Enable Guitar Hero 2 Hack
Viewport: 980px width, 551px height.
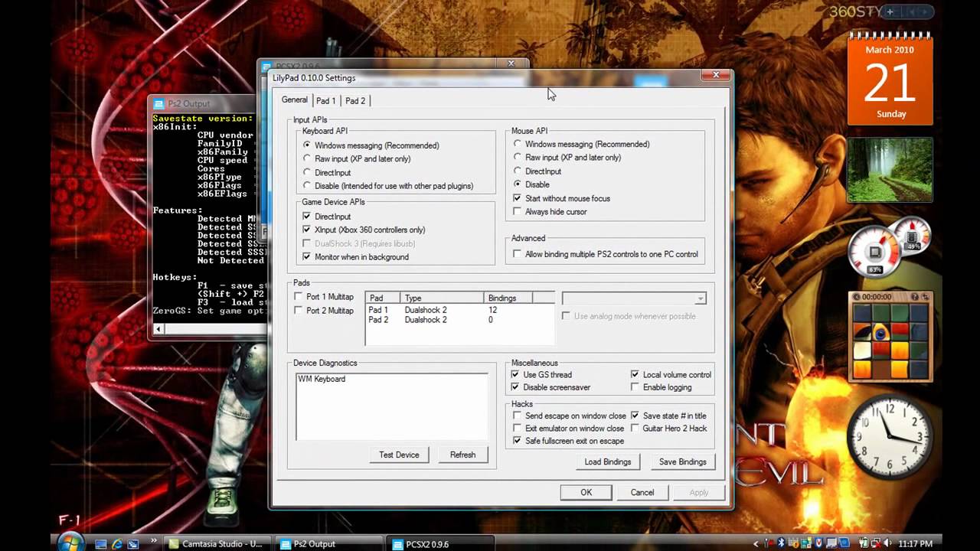click(668, 428)
